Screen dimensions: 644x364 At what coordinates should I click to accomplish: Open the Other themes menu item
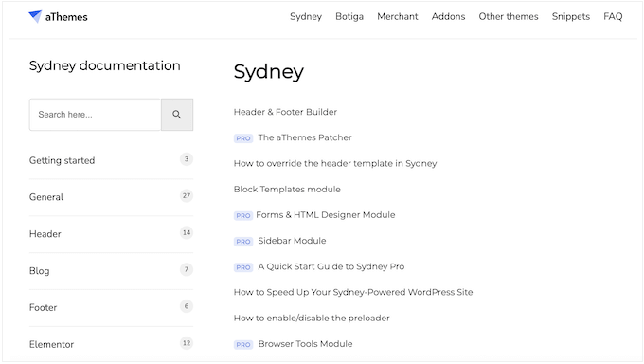pos(509,16)
